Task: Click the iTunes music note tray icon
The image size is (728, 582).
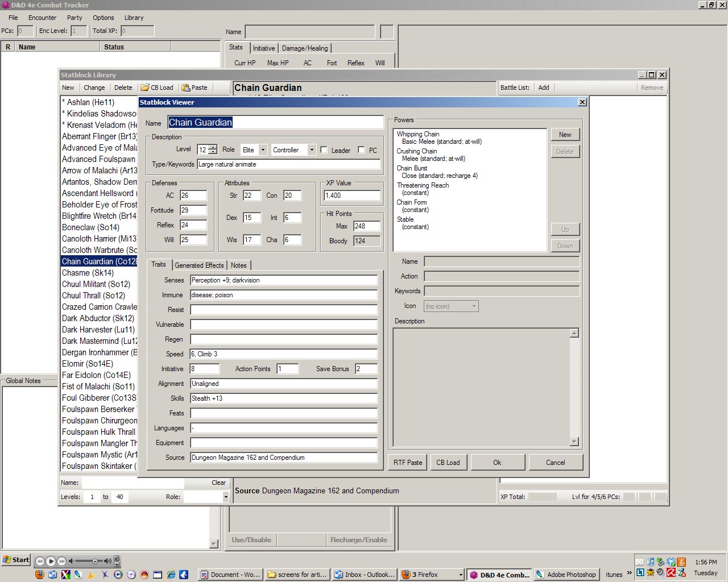Action: (x=650, y=562)
